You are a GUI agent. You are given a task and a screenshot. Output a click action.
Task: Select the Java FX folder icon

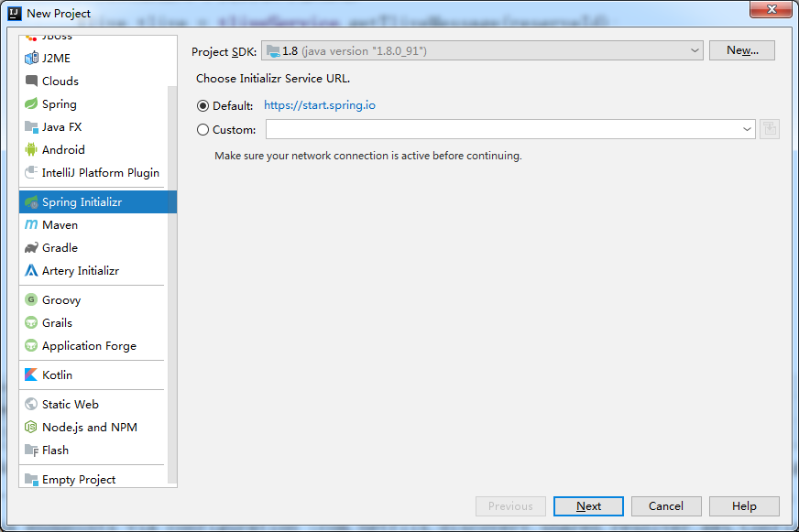31,126
